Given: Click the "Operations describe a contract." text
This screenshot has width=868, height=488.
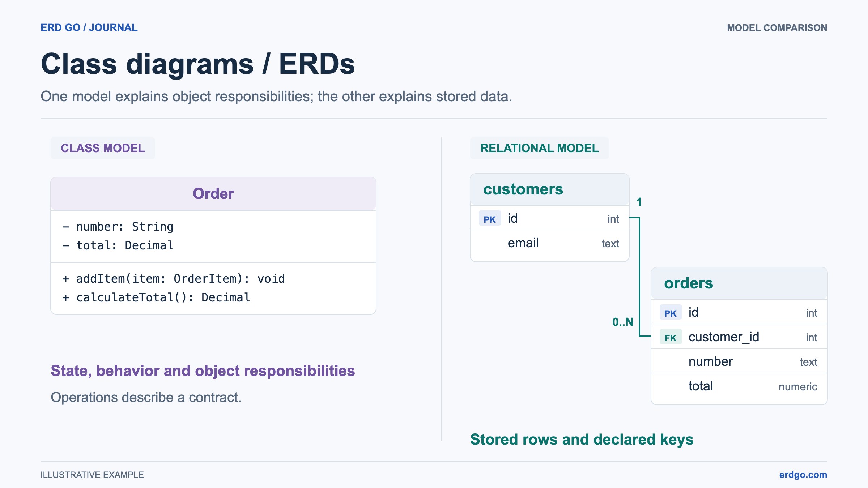Looking at the screenshot, I should pyautogui.click(x=146, y=397).
